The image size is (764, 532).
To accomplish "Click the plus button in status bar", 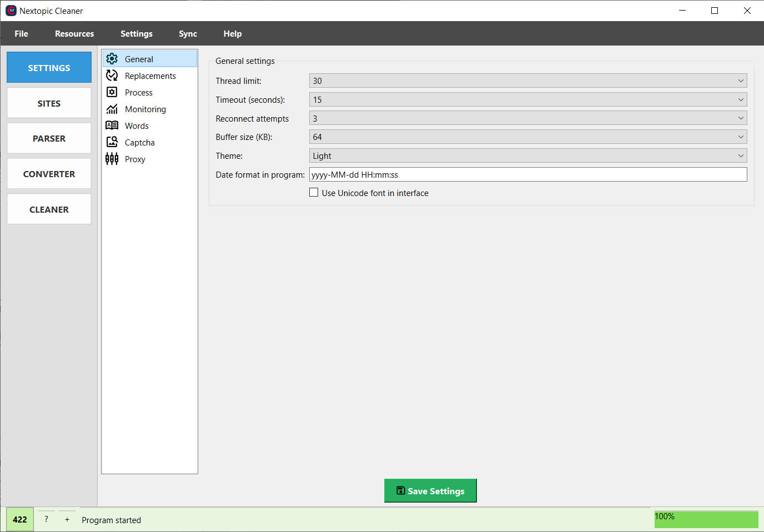I will [67, 520].
